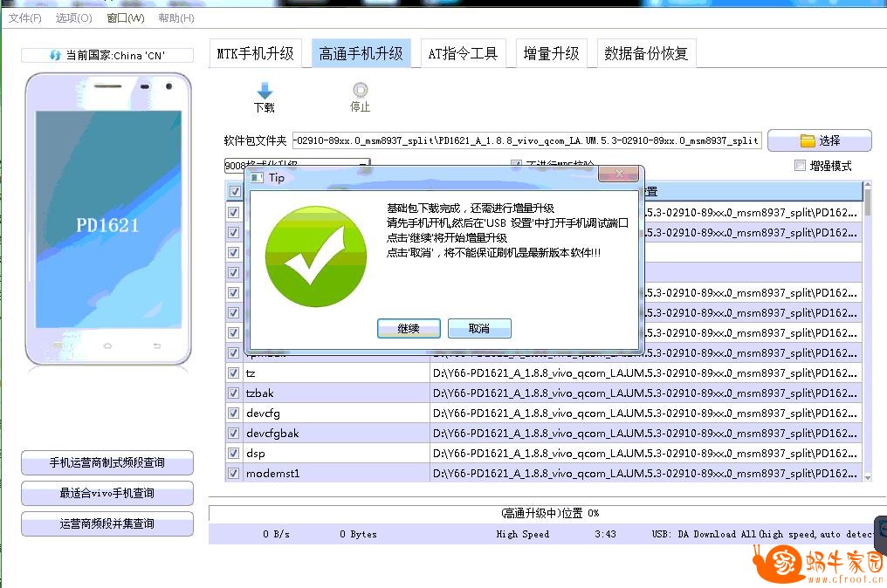Switch to the MTK phone upgrade tab
This screenshot has width=887, height=588.
[255, 54]
